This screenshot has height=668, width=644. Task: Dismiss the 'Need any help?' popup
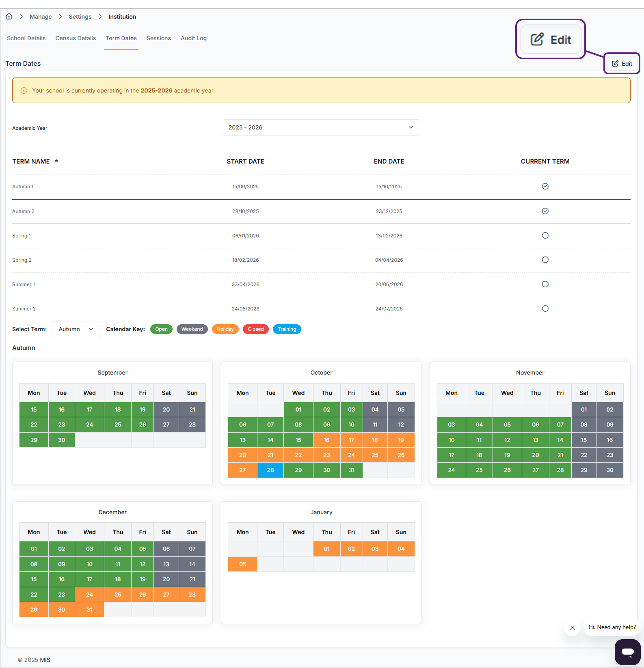[x=573, y=628]
